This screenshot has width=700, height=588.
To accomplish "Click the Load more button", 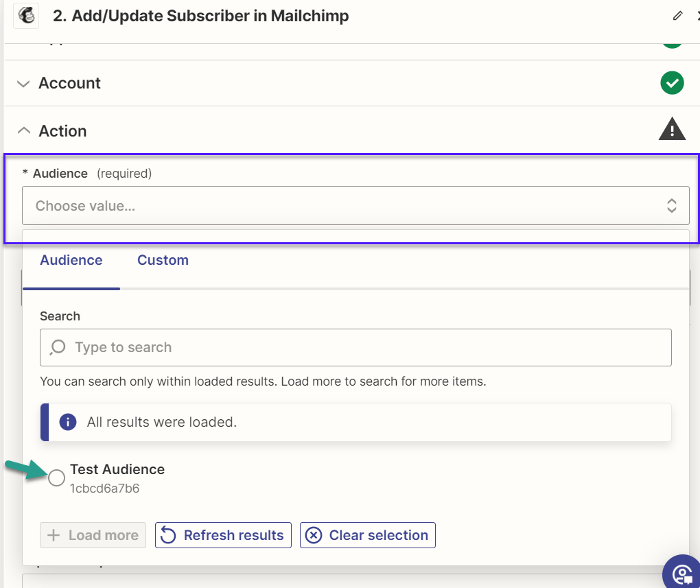I will point(93,535).
